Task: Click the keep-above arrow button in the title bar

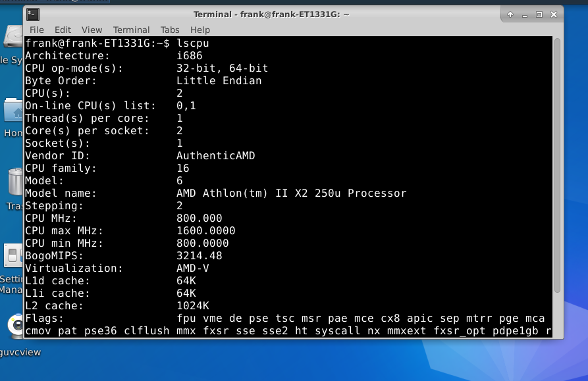Action: coord(510,14)
